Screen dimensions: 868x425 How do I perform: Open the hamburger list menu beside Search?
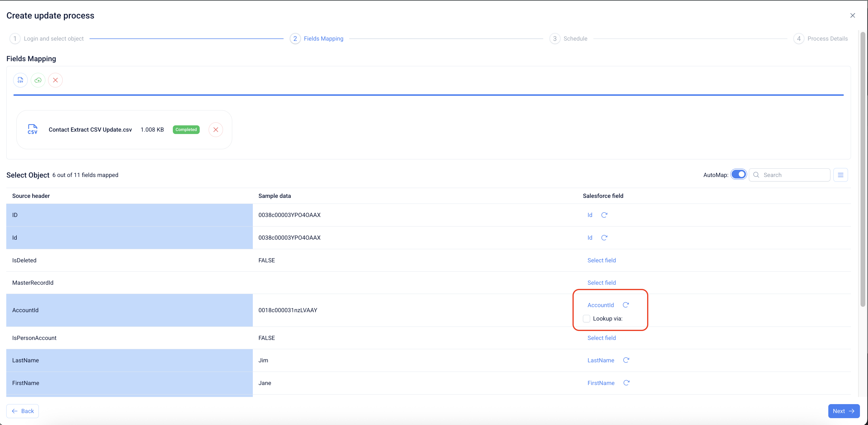pyautogui.click(x=840, y=175)
